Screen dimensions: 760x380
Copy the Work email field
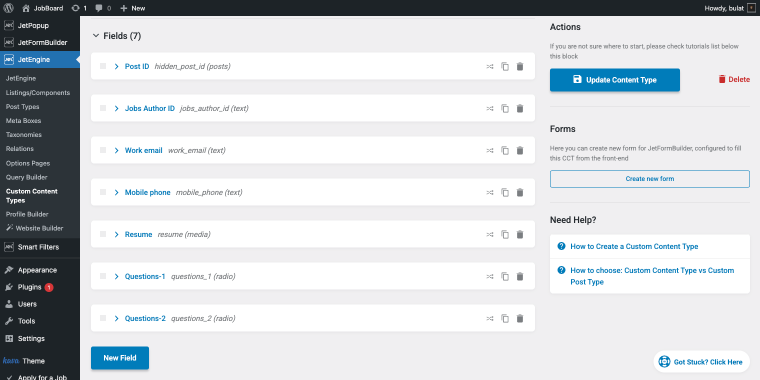coord(505,151)
